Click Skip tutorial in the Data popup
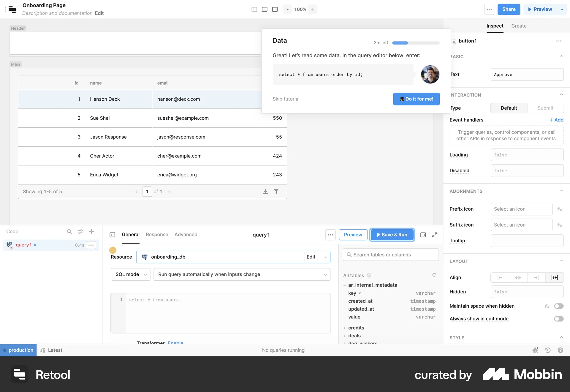The width and height of the screenshot is (570, 392). click(286, 99)
